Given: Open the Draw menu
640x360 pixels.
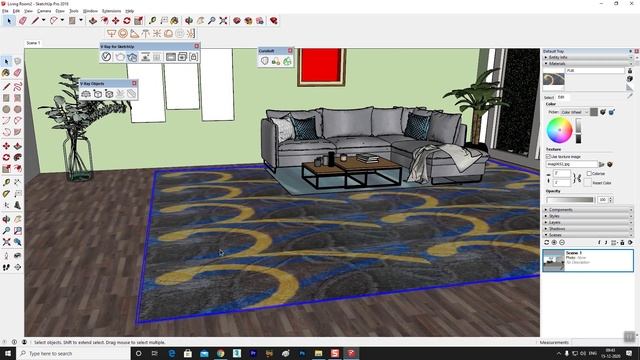Looking at the screenshot, I should 60,11.
